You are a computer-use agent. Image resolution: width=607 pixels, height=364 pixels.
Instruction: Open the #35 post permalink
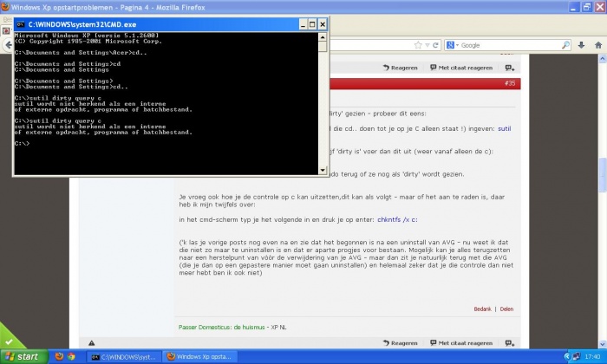click(x=510, y=83)
